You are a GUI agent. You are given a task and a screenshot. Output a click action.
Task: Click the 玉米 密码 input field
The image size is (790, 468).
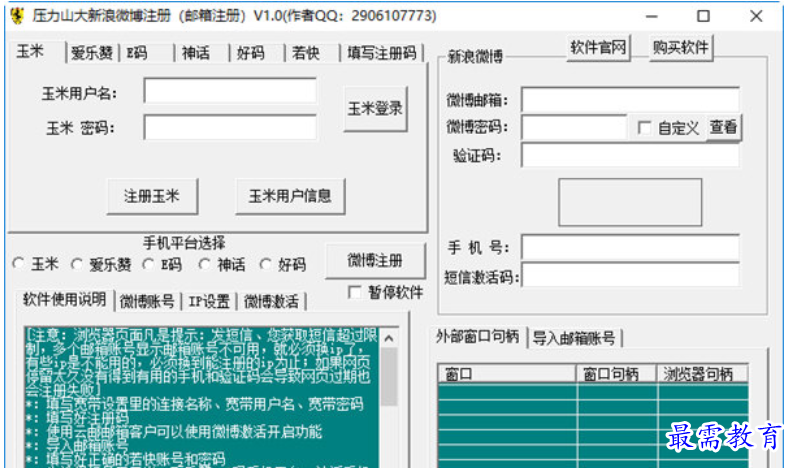click(230, 127)
